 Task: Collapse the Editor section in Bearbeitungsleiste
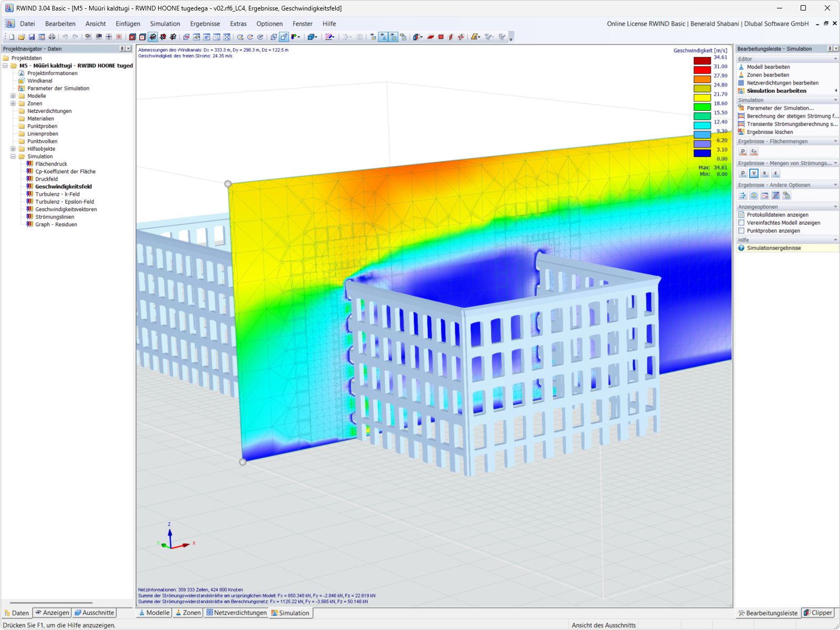835,59
